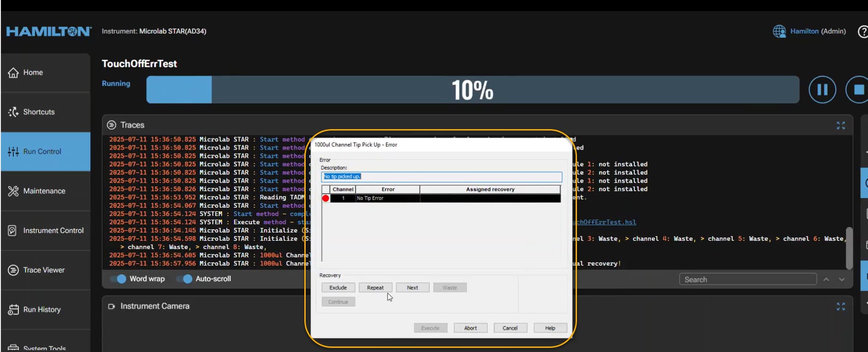Click the Channel column header
868x352 pixels.
coord(343,189)
